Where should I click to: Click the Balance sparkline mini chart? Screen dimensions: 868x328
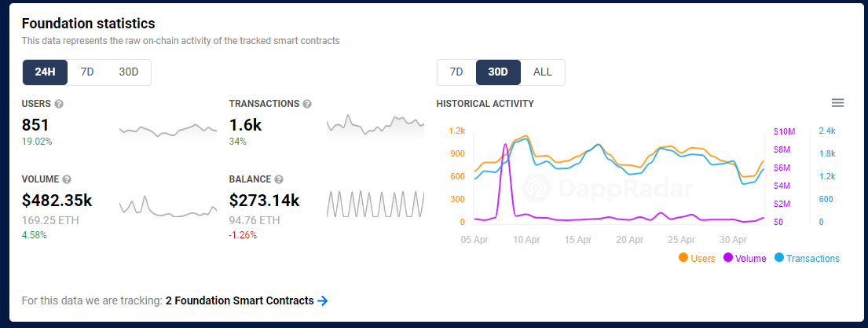click(375, 204)
